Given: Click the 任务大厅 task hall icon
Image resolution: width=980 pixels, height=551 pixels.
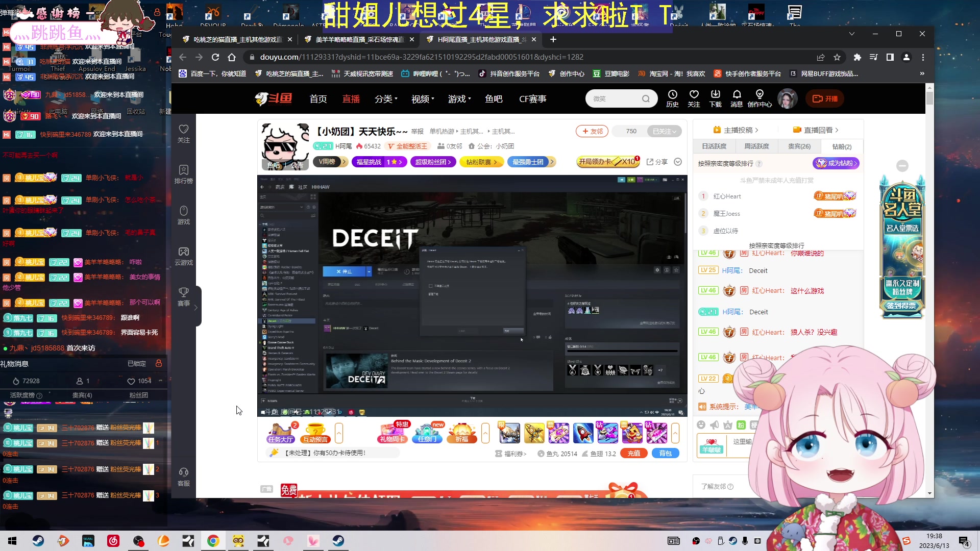Looking at the screenshot, I should pyautogui.click(x=280, y=433).
